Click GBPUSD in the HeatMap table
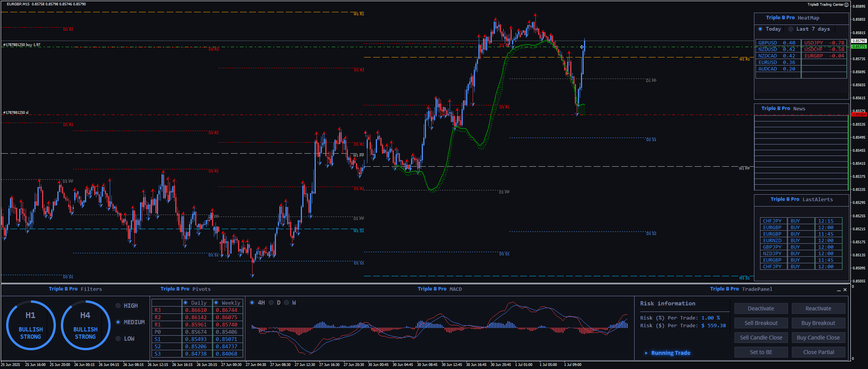Image resolution: width=868 pixels, height=369 pixels. [x=768, y=43]
